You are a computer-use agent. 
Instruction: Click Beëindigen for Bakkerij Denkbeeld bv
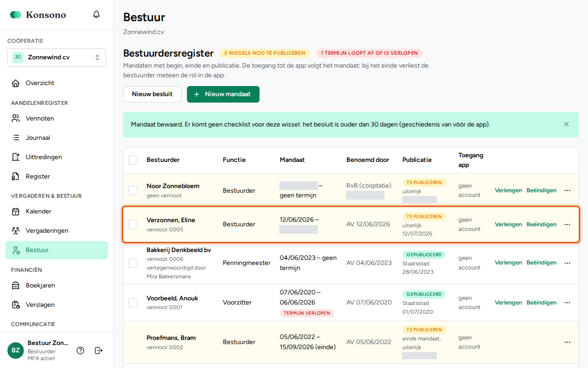point(542,263)
